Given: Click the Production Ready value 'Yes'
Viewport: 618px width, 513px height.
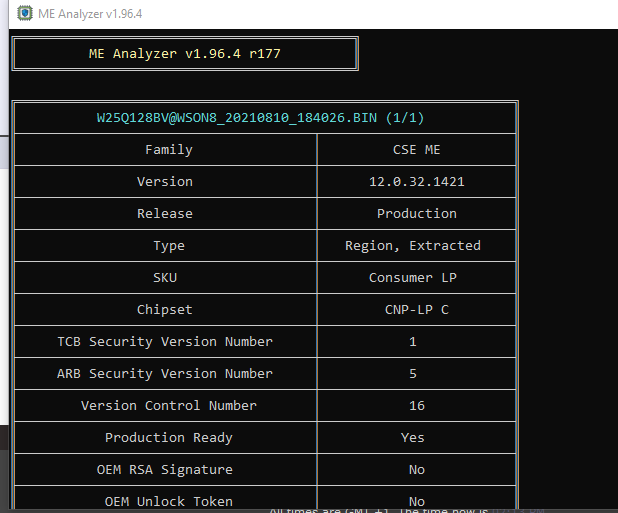Looking at the screenshot, I should coord(413,438).
